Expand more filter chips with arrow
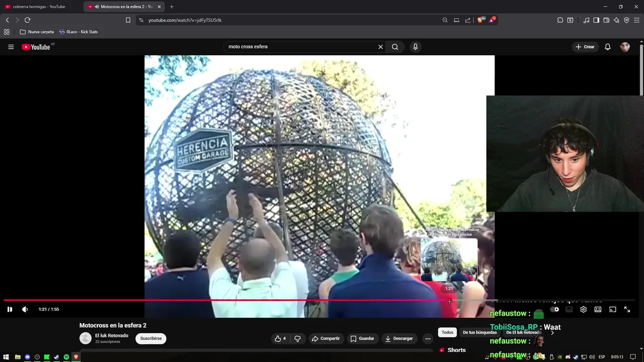 click(x=552, y=332)
